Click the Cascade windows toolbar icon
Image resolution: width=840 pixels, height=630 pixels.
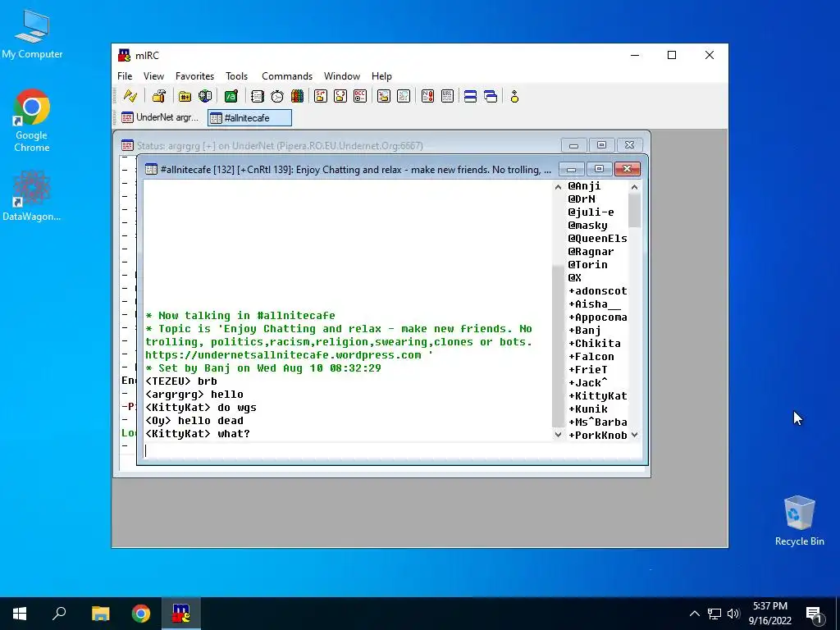click(x=491, y=97)
